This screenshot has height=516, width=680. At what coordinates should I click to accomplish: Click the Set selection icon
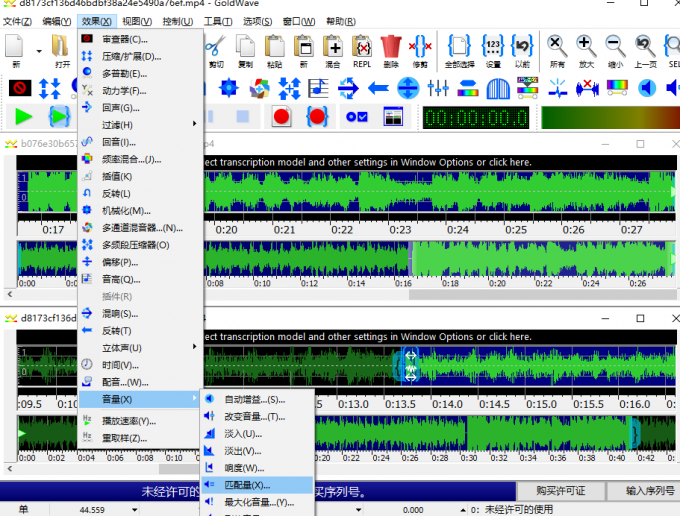tap(493, 46)
